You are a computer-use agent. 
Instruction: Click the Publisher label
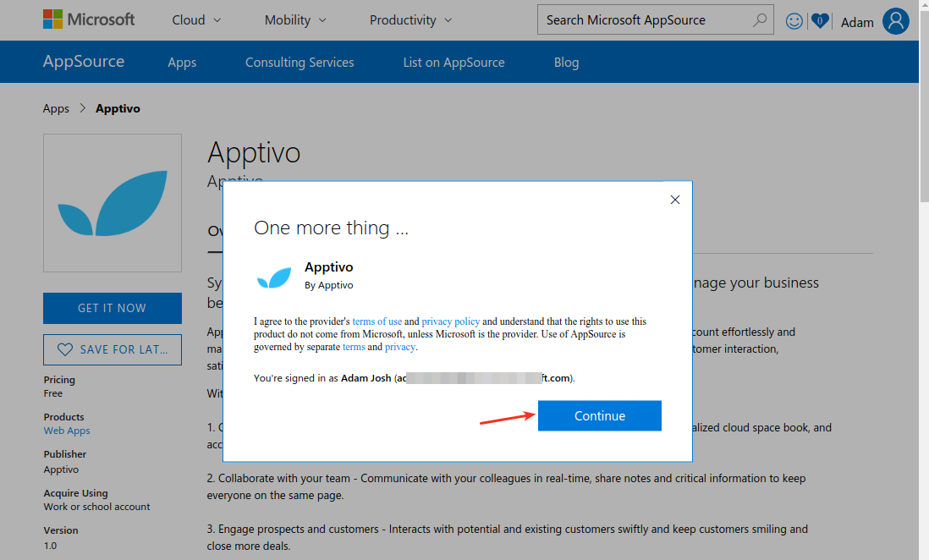(x=65, y=454)
